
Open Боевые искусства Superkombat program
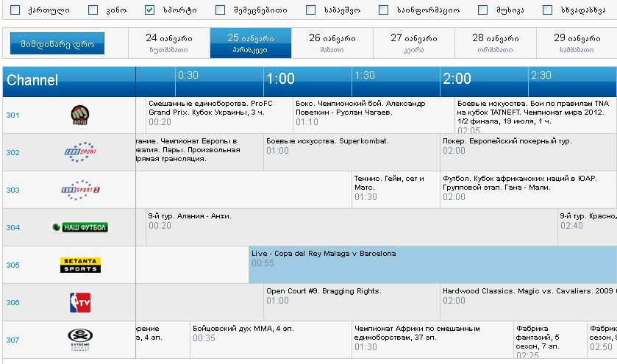(x=352, y=152)
